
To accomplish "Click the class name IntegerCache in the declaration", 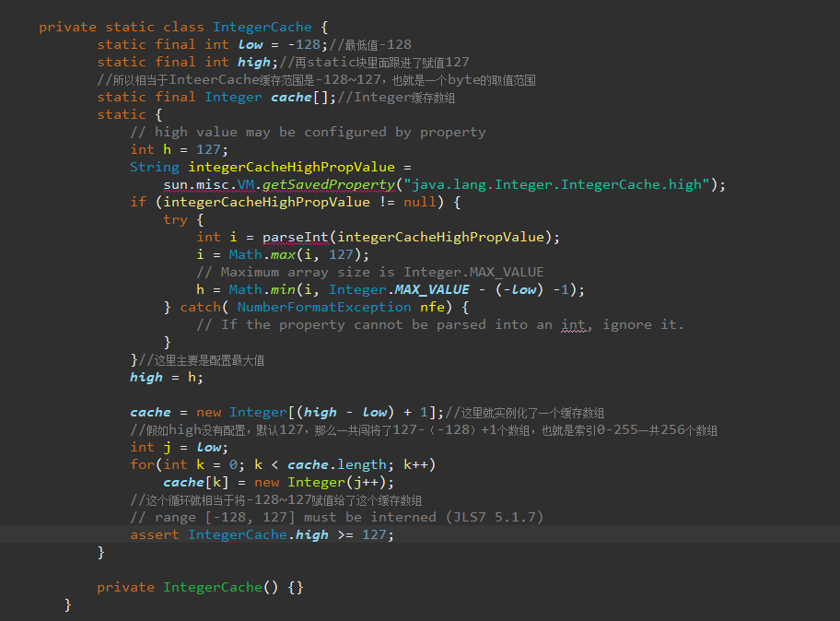I will point(262,27).
